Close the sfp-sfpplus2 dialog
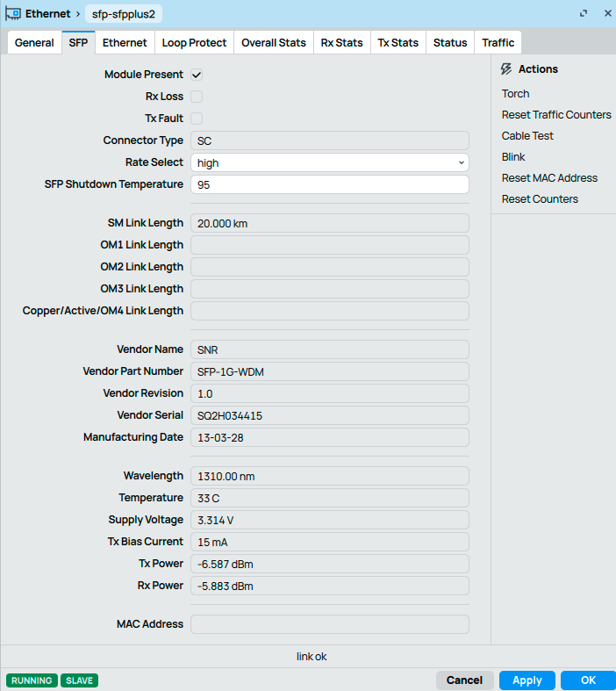Screen dimensions: 616x691 [x=607, y=14]
